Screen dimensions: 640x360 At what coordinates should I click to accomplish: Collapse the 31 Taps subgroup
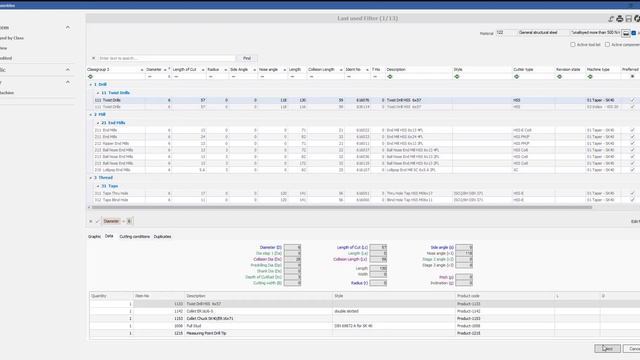98,186
